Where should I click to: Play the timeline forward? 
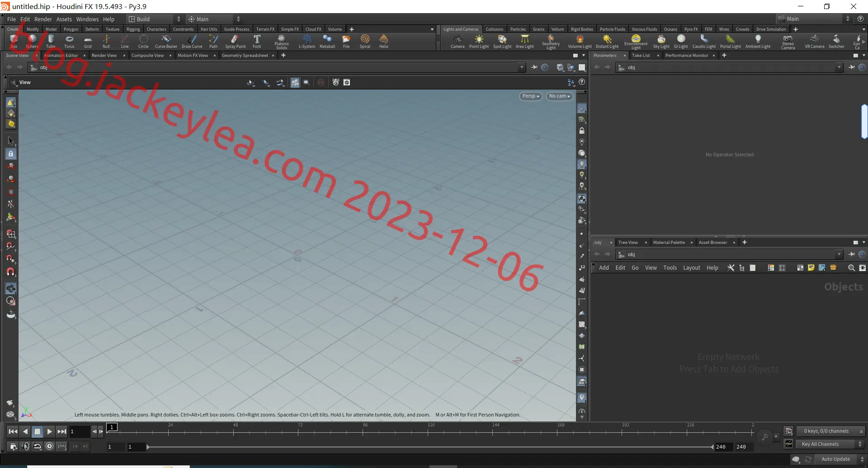(x=50, y=431)
